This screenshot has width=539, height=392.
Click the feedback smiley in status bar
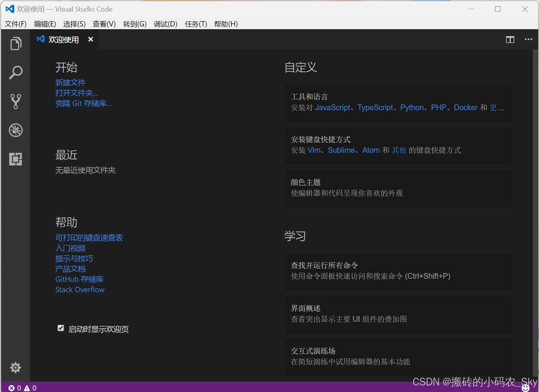point(526,388)
